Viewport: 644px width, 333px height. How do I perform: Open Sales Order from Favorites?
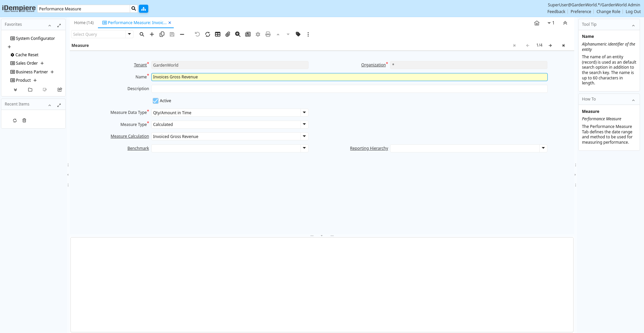(x=27, y=63)
